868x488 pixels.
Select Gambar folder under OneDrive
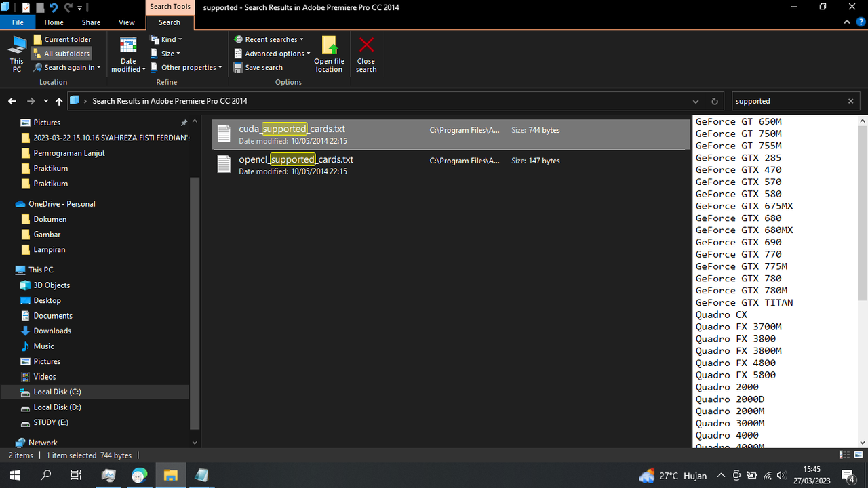(47, 235)
